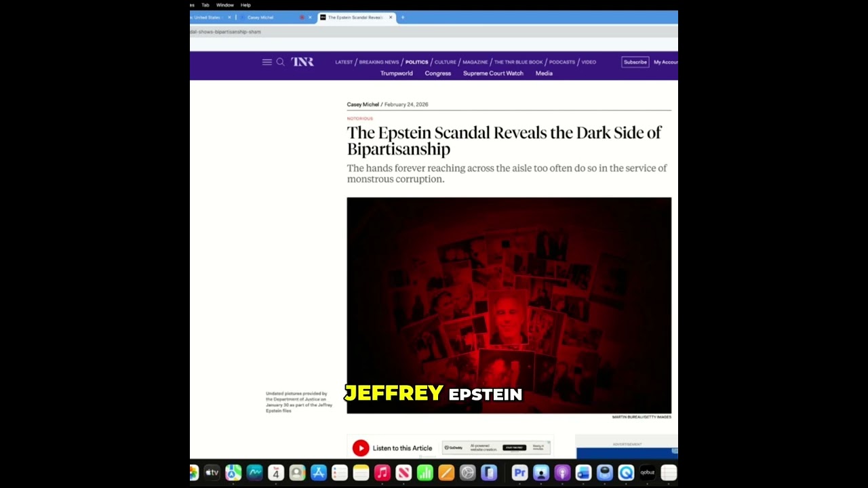The width and height of the screenshot is (868, 488).
Task: Open Apple TV from the Dock
Action: [x=212, y=472]
